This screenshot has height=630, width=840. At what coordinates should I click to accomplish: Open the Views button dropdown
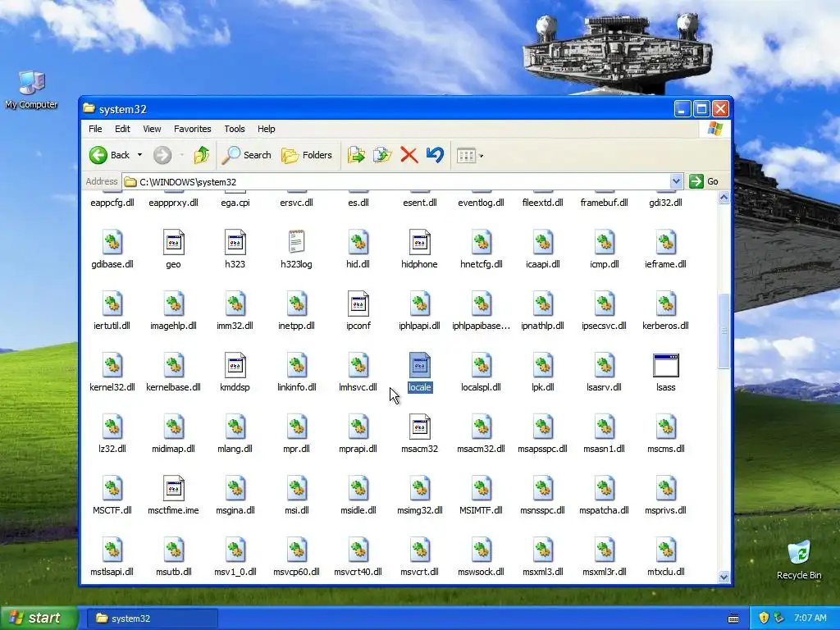481,156
